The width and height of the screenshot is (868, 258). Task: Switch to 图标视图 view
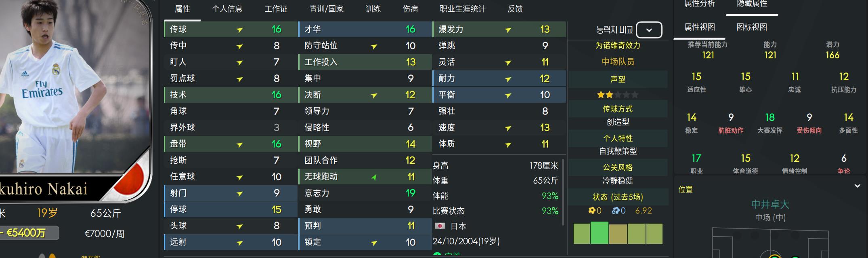pyautogui.click(x=751, y=27)
